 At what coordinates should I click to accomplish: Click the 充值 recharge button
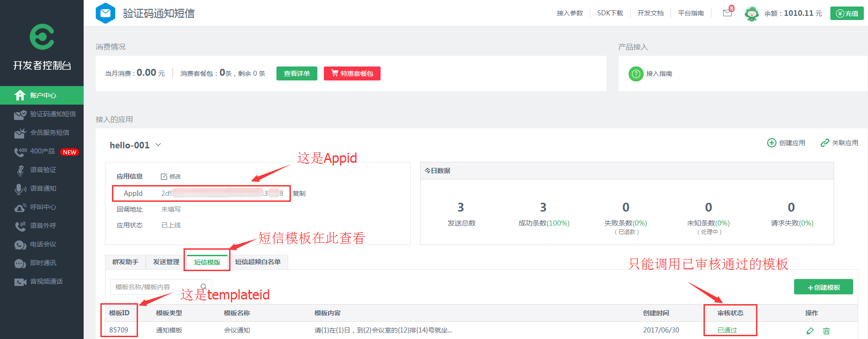847,13
